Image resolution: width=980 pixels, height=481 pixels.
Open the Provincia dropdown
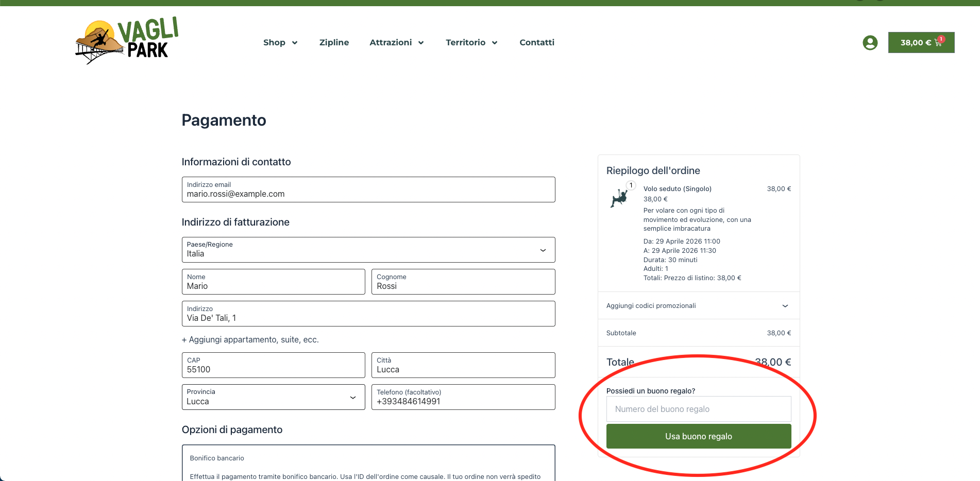click(274, 397)
